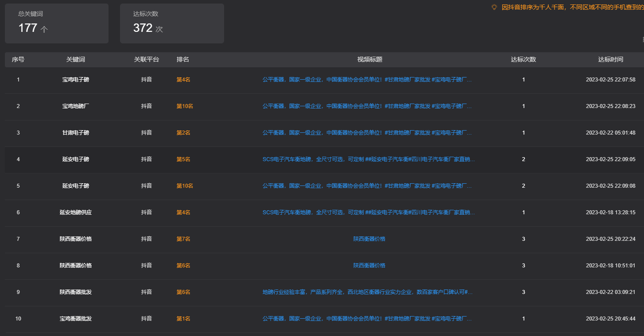The height and width of the screenshot is (336, 644).
Task: Click the keyword 甘肃电子磅
Action: coord(75,133)
